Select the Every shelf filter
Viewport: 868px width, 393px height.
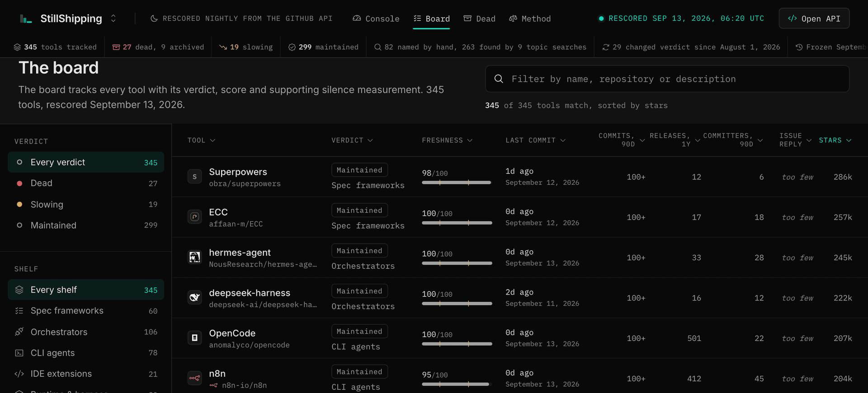(x=86, y=290)
